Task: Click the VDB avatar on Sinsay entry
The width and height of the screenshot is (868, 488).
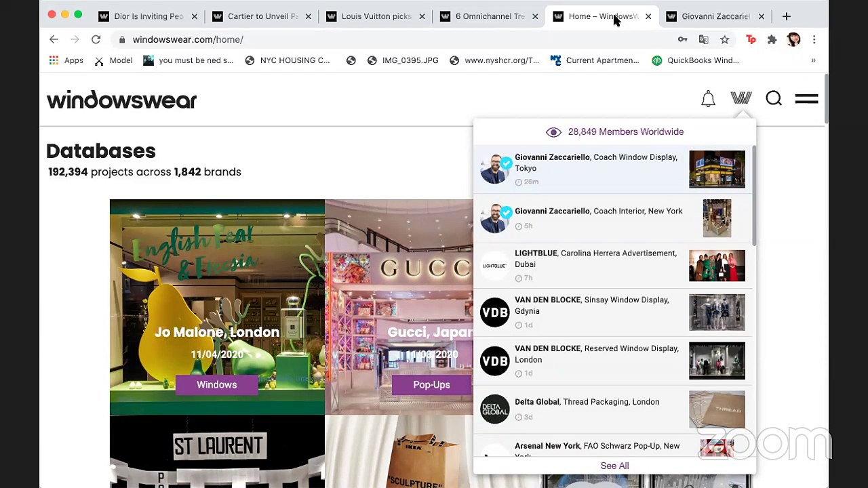Action: (x=494, y=312)
